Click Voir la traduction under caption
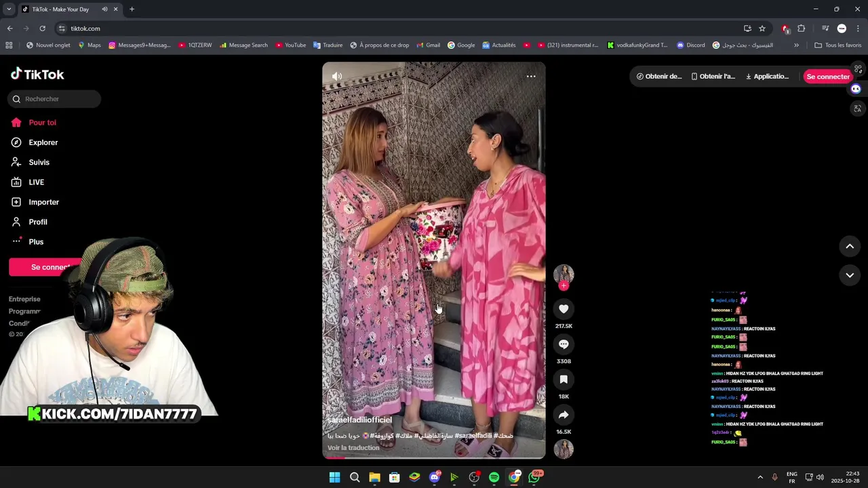The image size is (868, 488). tap(353, 448)
